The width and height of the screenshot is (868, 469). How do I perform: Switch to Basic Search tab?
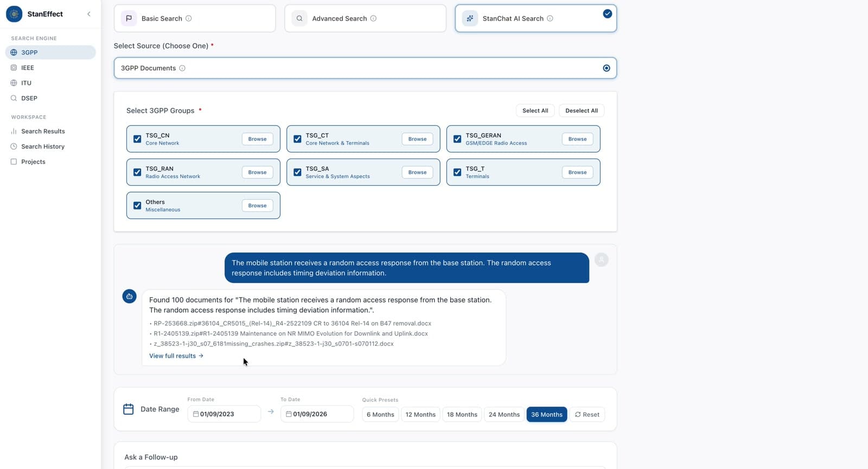pyautogui.click(x=195, y=18)
